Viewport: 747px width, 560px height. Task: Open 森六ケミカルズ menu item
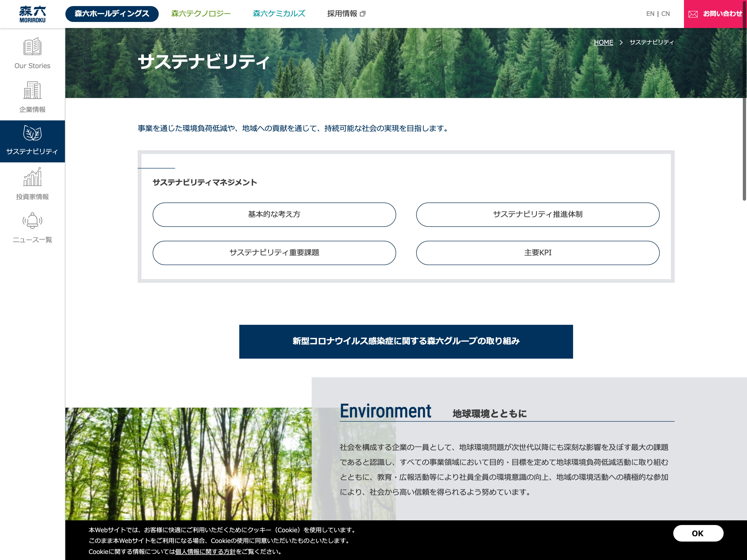click(x=279, y=14)
